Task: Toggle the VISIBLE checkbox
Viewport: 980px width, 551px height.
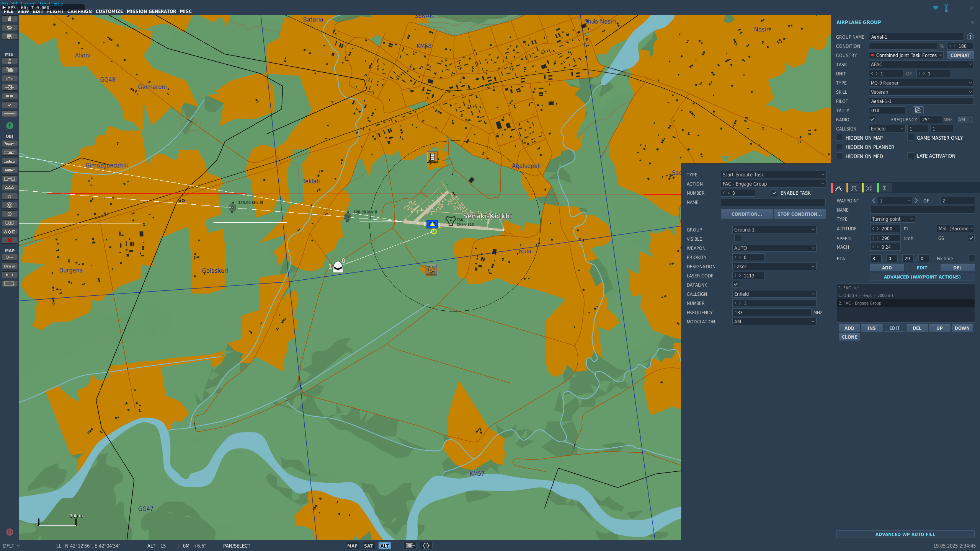Action: 737,238
